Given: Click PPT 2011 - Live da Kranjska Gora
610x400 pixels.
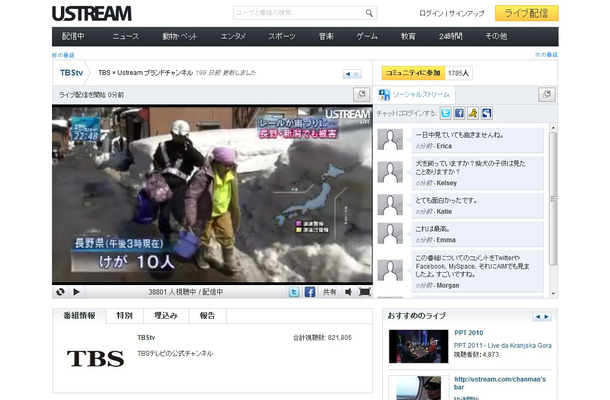Looking at the screenshot, I should click(x=503, y=346).
